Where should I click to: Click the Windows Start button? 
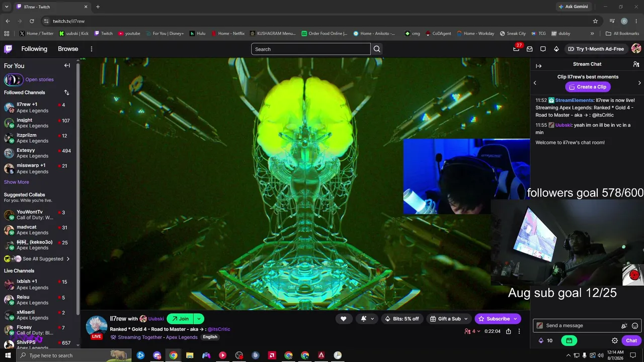pos(7,355)
